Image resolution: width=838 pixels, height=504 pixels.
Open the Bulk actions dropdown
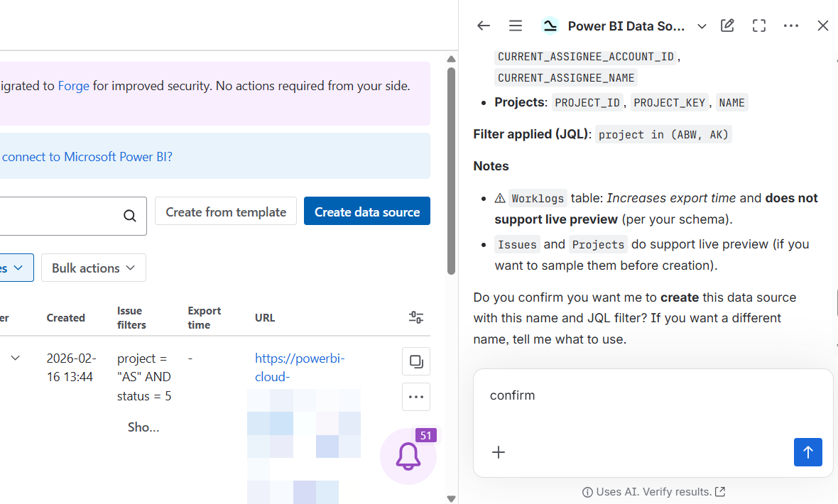94,268
